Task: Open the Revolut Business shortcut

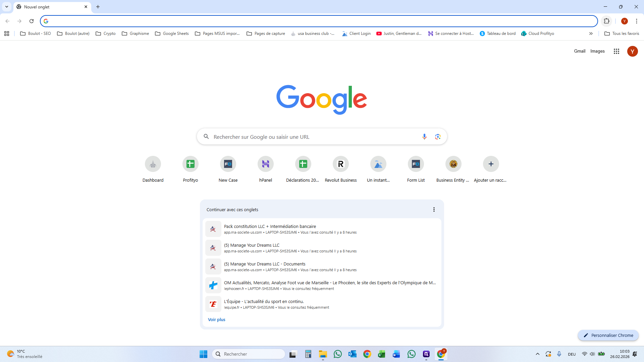Action: point(340,164)
